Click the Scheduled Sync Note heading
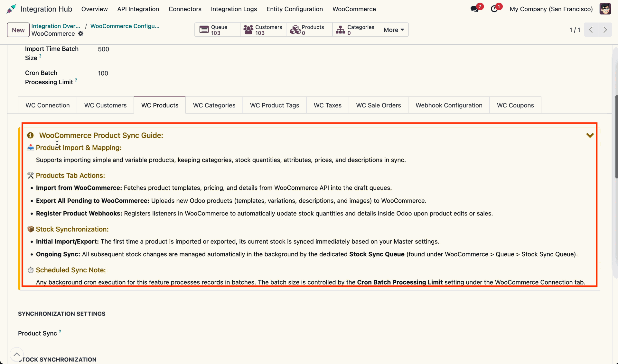 click(71, 270)
